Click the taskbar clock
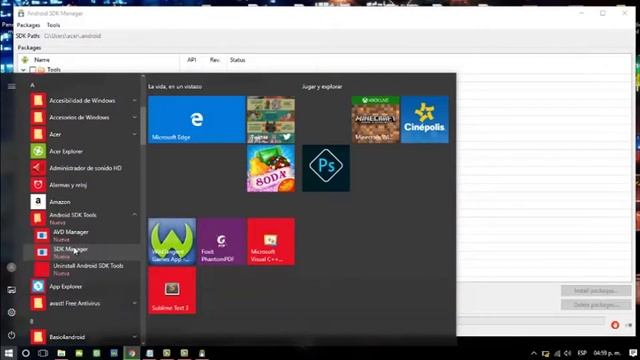 point(607,353)
